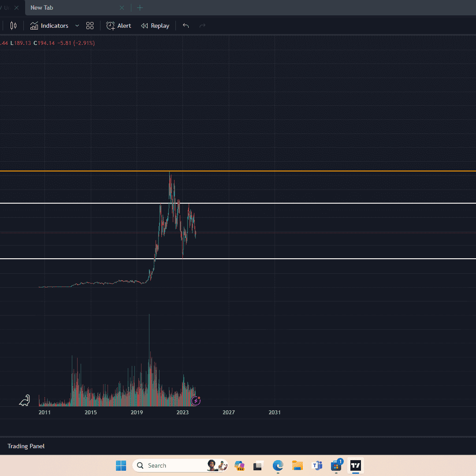Click the 2027 time axis label
The image size is (476, 476).
click(229, 412)
